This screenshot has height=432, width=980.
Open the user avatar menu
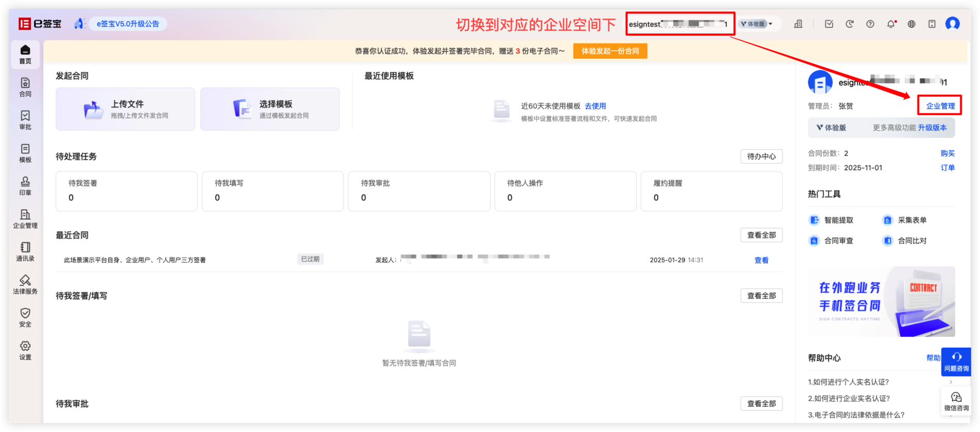953,24
